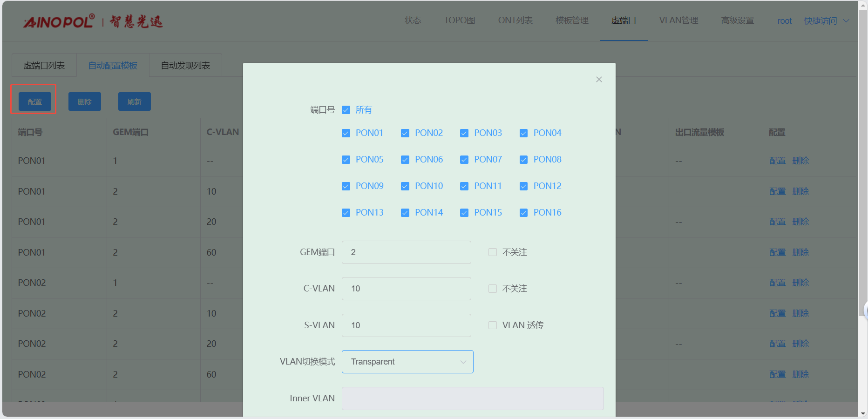Enable 不关注 next to GEM端口

(493, 252)
